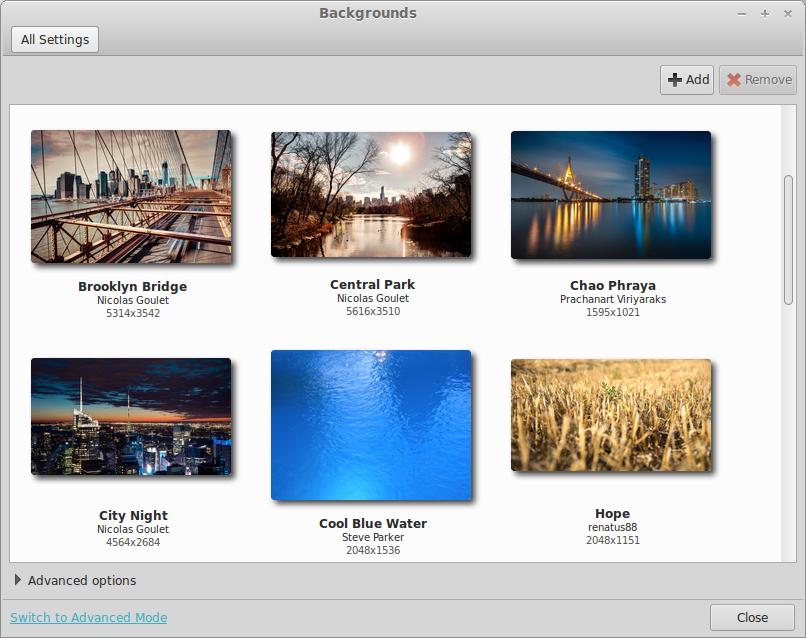The height and width of the screenshot is (638, 806).
Task: Choose the Cool Blue Water wallpaper
Action: pos(371,424)
